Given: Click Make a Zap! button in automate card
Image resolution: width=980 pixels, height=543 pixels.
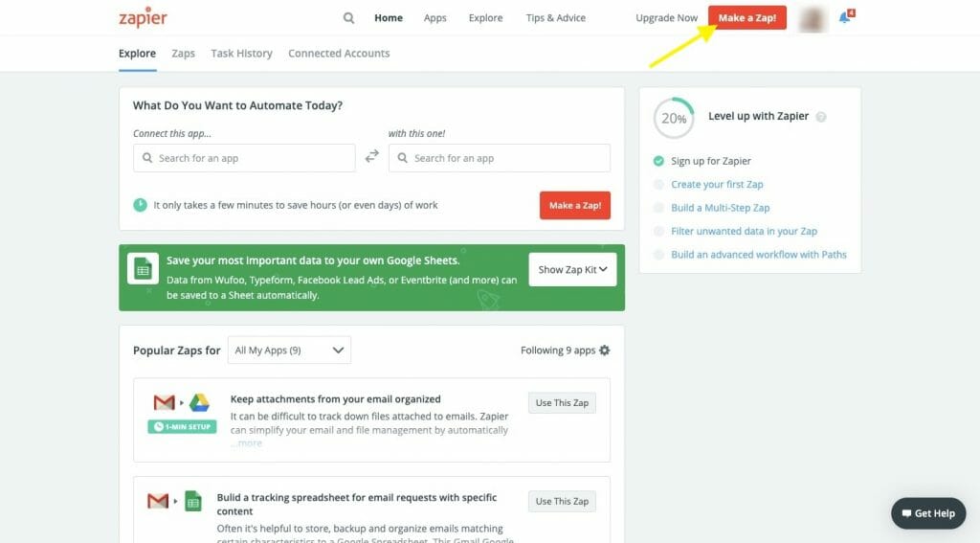Looking at the screenshot, I should (575, 205).
